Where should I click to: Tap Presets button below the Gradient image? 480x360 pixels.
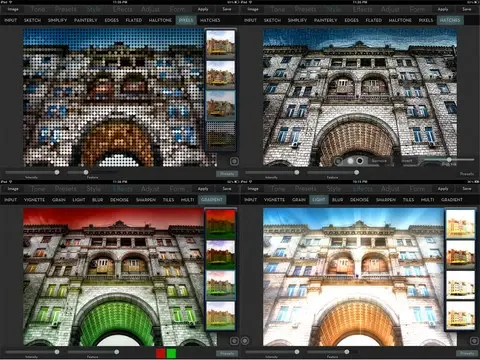point(227,353)
